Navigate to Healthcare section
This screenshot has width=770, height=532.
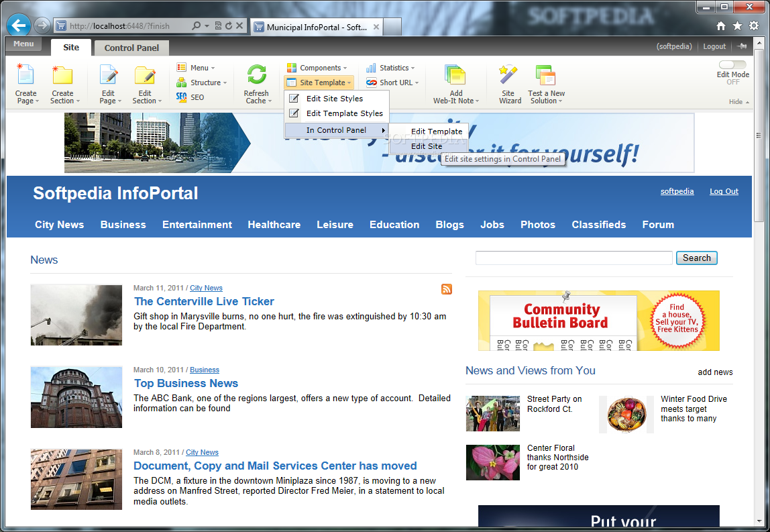point(274,225)
